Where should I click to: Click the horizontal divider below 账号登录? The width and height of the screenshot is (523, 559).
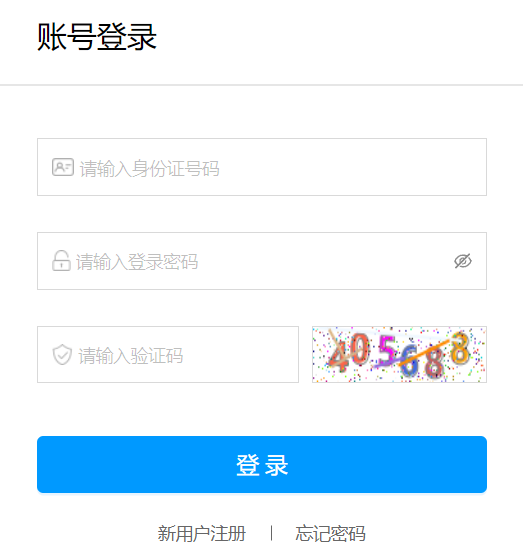tap(261, 85)
